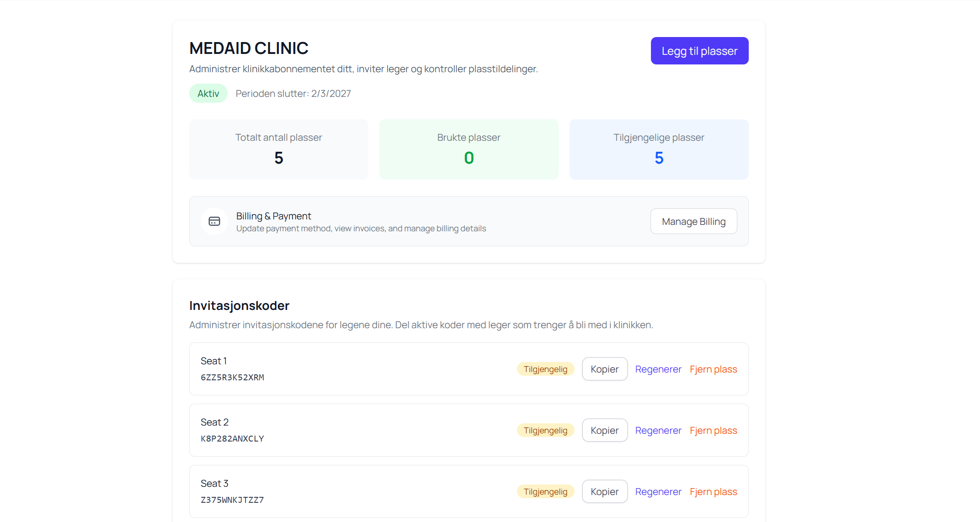
Task: Remove the seat labeled Seat 2
Action: (714, 430)
